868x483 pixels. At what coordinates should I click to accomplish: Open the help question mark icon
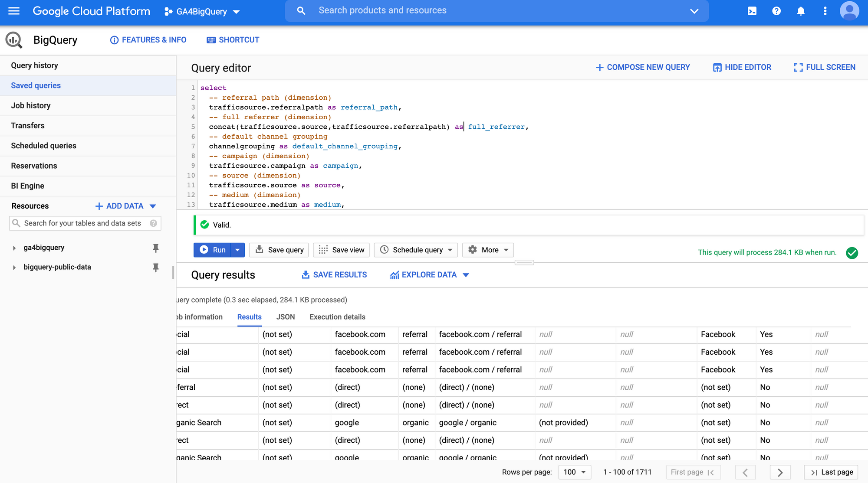tap(776, 11)
